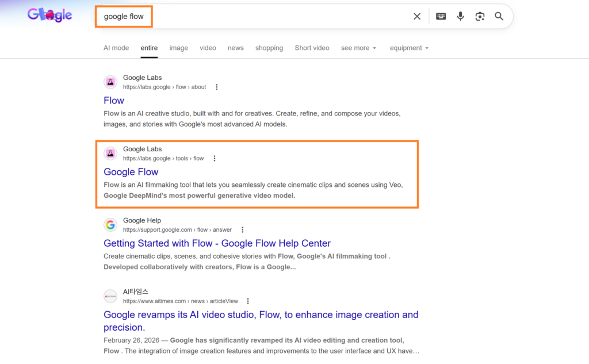Screen dimensions: 589x364
Task: Open more options for the support.google.com result
Action: (243, 230)
